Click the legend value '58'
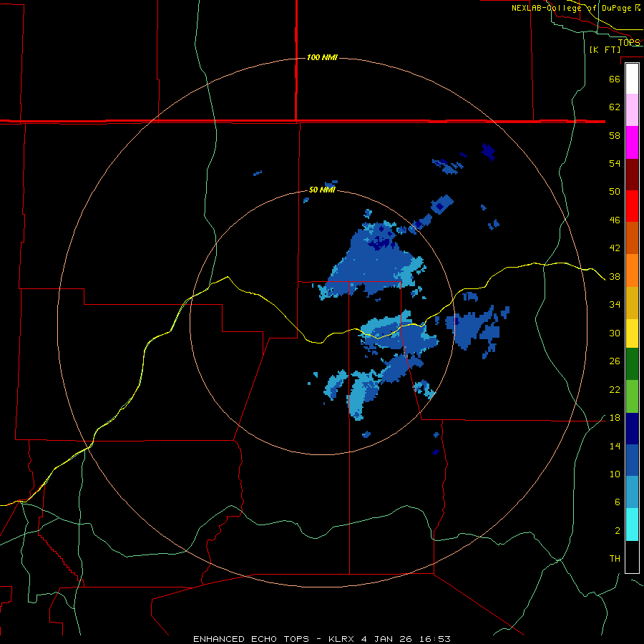The image size is (644, 644). tap(615, 135)
